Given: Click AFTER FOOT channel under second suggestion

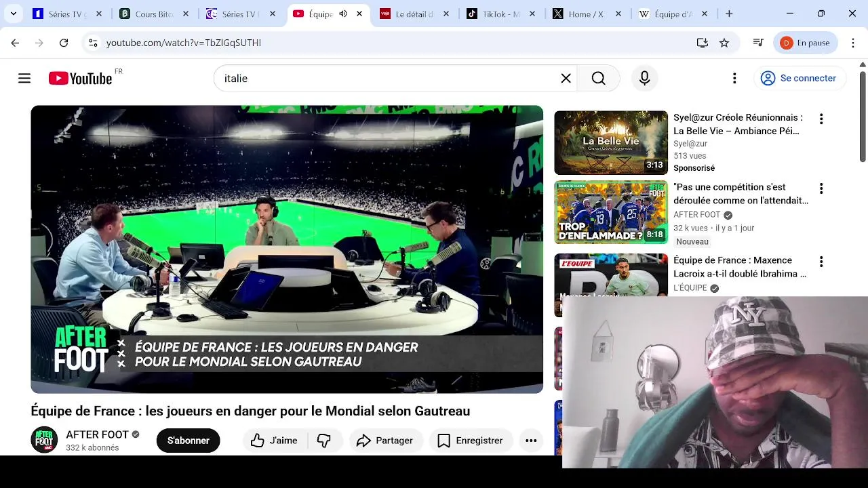Looking at the screenshot, I should click(x=696, y=215).
